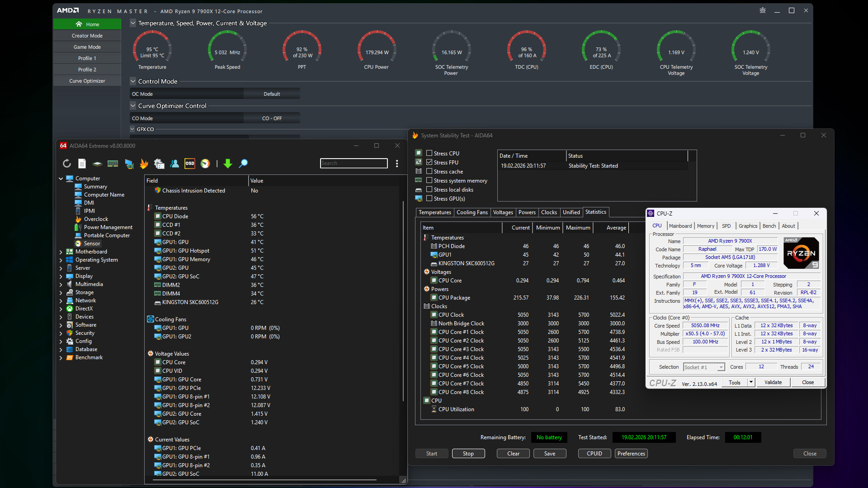Click the green download arrow icon
This screenshot has height=488, width=868.
click(228, 164)
